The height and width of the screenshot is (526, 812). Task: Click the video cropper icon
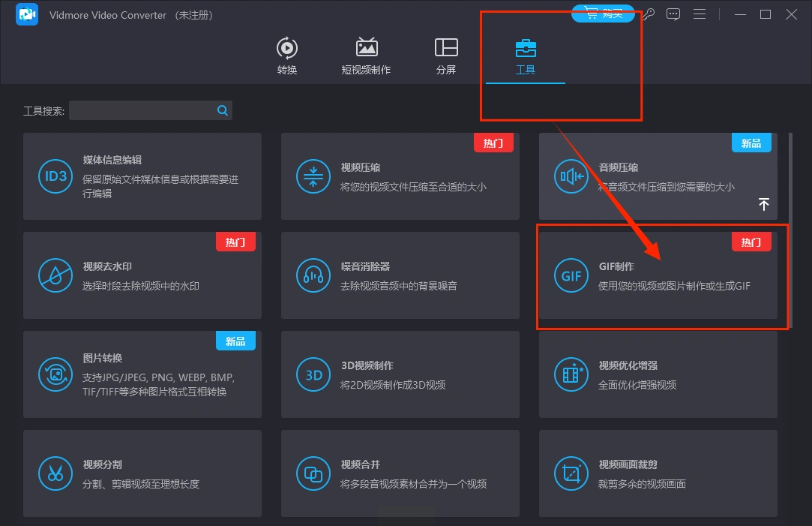click(571, 473)
